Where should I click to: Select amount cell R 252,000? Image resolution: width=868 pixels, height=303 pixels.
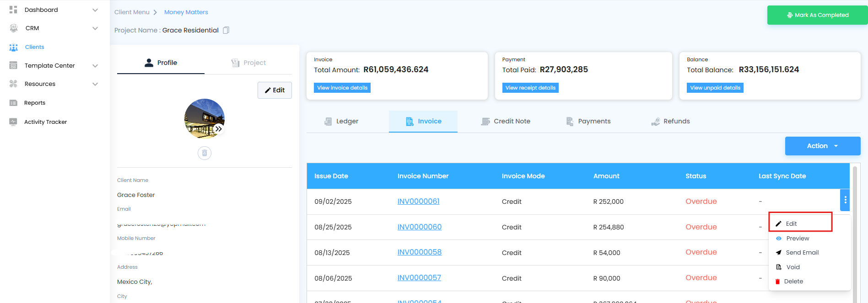pos(609,202)
